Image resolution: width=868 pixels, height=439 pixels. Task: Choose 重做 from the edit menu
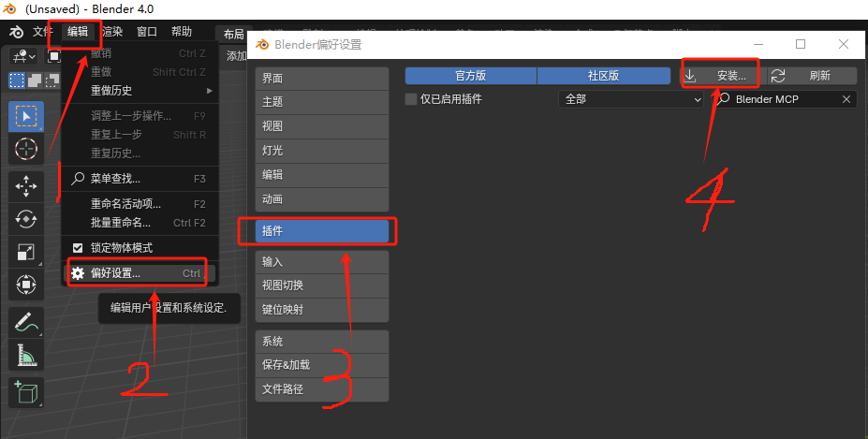click(x=140, y=71)
